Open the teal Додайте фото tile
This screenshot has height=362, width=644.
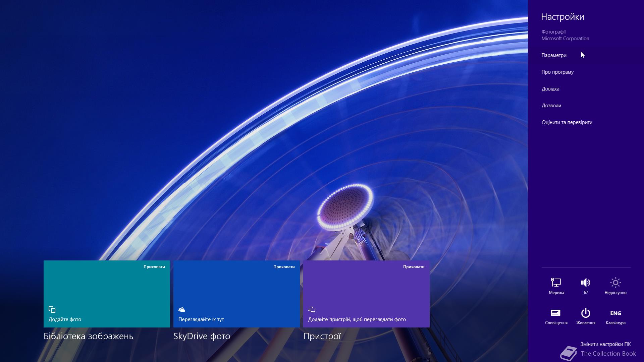tap(107, 294)
